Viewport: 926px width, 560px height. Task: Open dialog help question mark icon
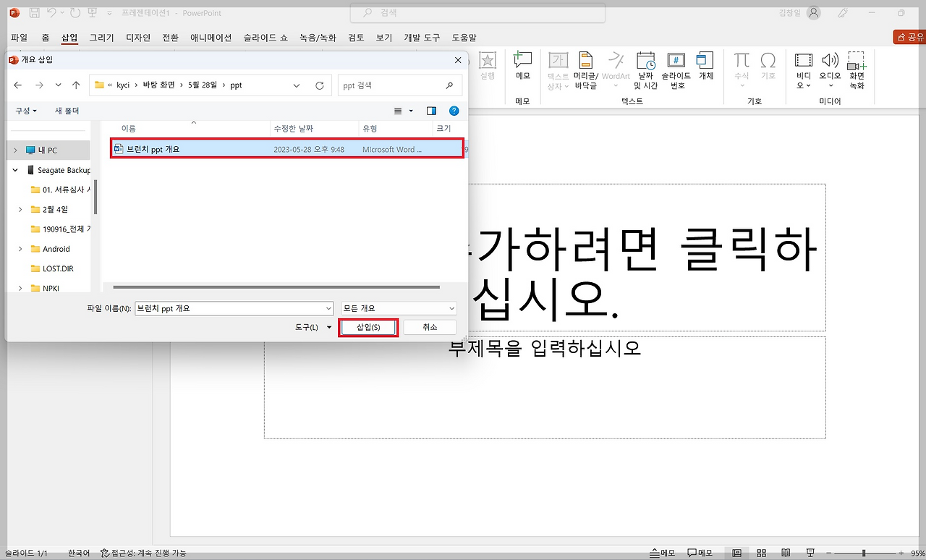(454, 111)
